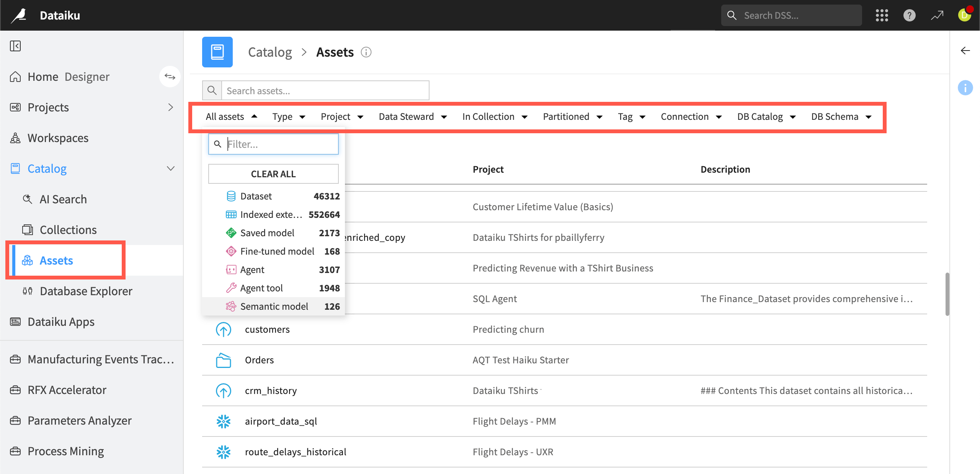This screenshot has height=474, width=980.
Task: Click the Search assets input field
Action: [325, 90]
